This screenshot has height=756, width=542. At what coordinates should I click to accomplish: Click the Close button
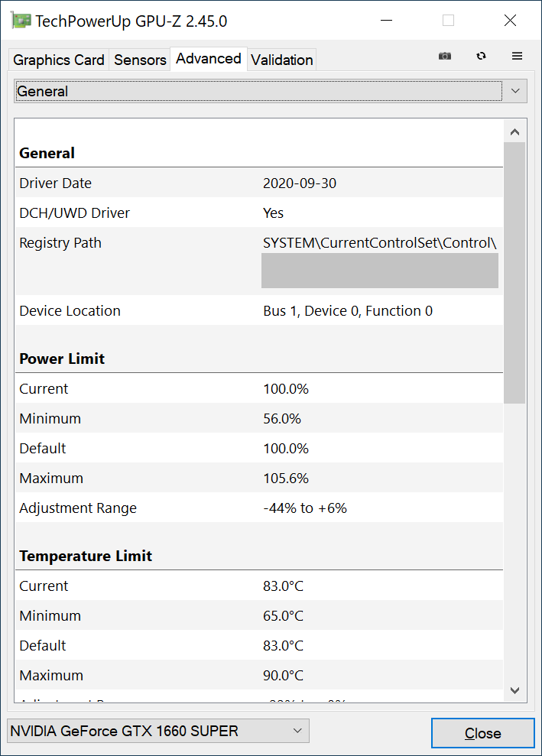(x=482, y=733)
